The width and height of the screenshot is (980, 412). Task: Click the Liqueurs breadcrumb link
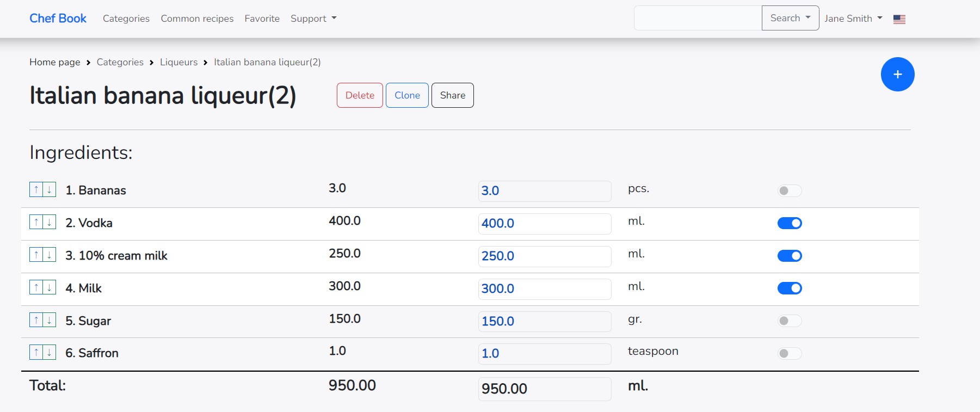pyautogui.click(x=178, y=62)
